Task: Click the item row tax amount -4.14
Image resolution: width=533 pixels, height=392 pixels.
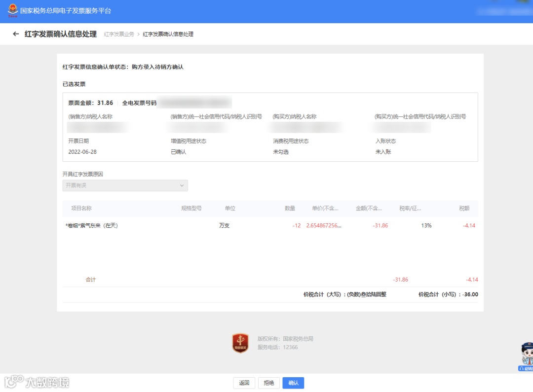Action: click(469, 225)
